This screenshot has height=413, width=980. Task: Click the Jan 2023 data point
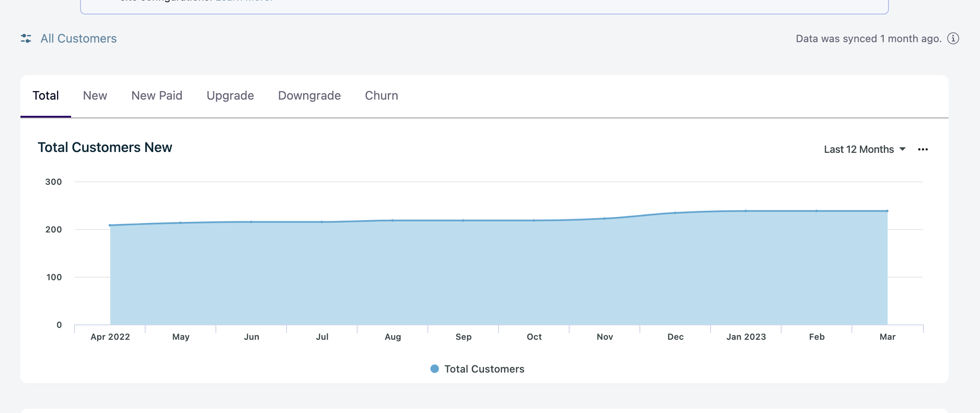tap(746, 211)
